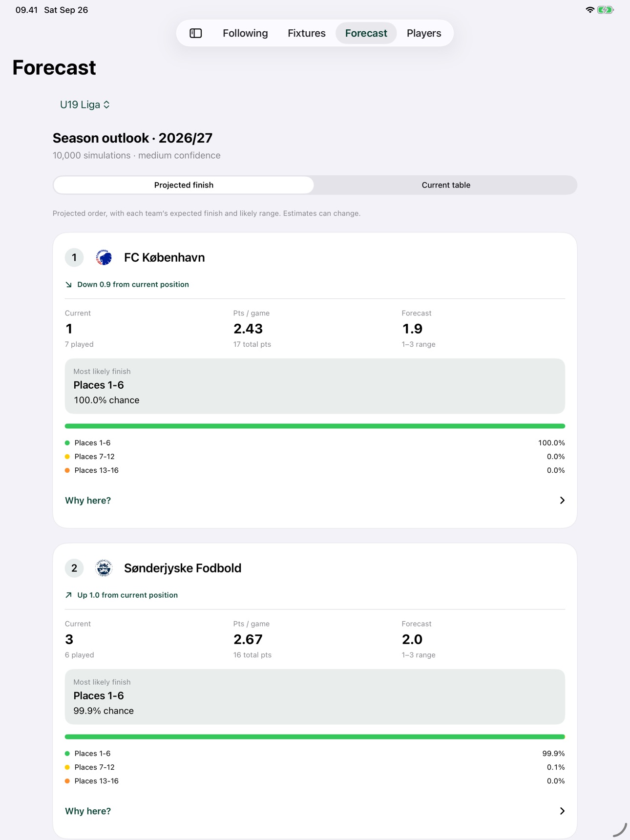Click "Down 0.9 from current position" text
The height and width of the screenshot is (840, 630).
pyautogui.click(x=133, y=285)
